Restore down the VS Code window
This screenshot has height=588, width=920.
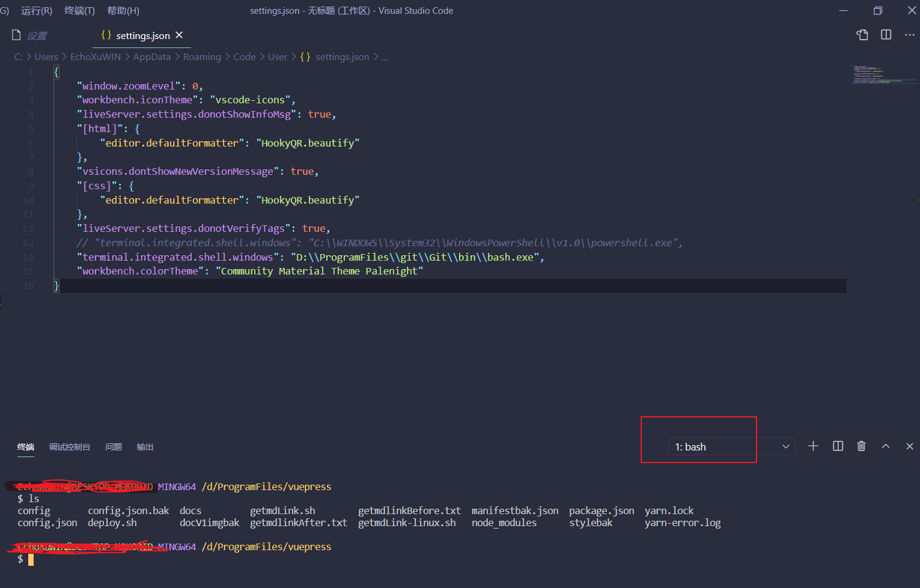878,11
